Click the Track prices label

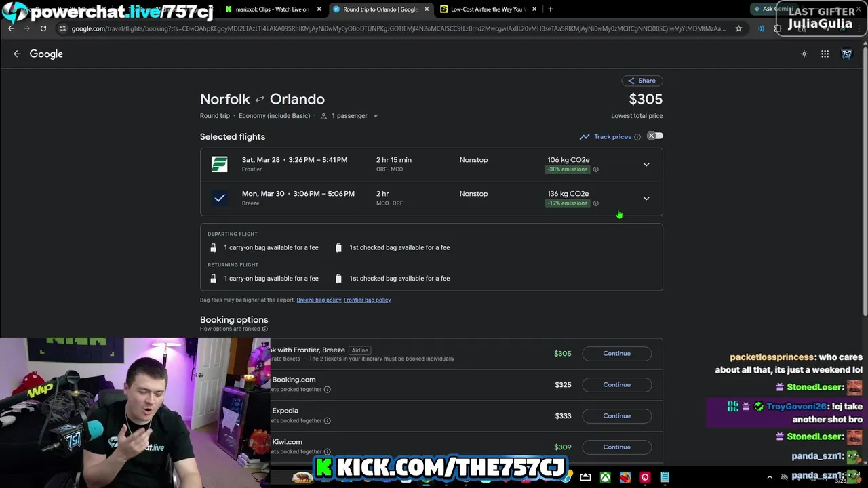(x=612, y=137)
